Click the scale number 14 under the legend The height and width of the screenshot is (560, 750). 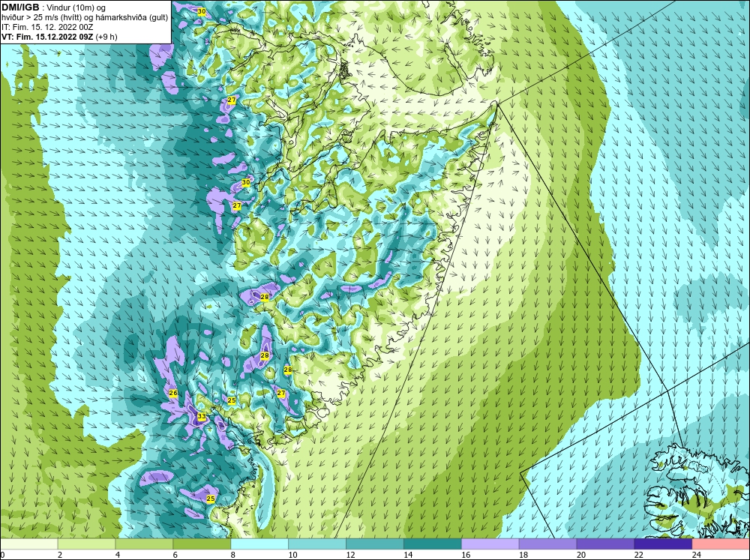(408, 555)
